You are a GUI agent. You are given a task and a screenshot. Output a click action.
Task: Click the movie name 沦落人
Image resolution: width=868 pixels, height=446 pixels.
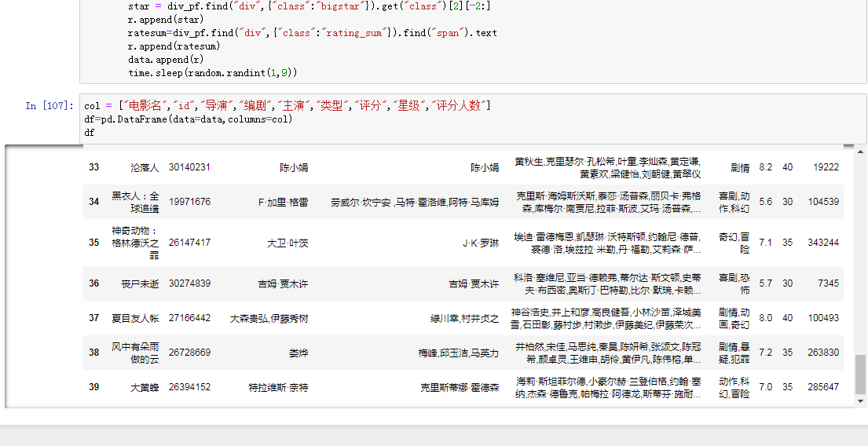point(145,167)
